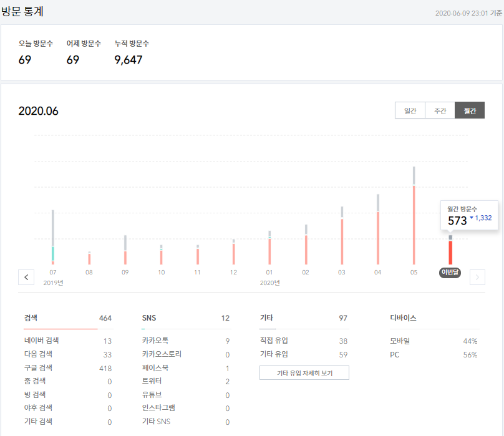Click the 빙 검색 row
Image resolution: width=504 pixels, height=436 pixels.
click(x=68, y=395)
